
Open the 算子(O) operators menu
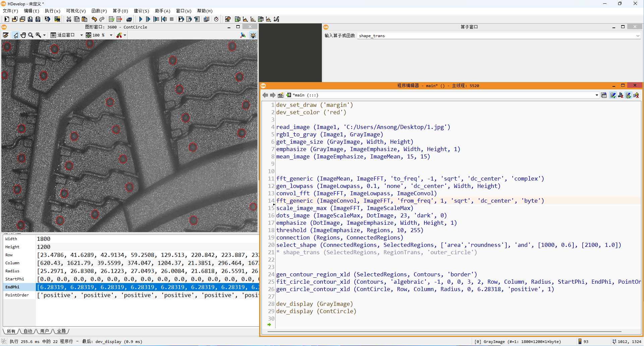coord(120,11)
